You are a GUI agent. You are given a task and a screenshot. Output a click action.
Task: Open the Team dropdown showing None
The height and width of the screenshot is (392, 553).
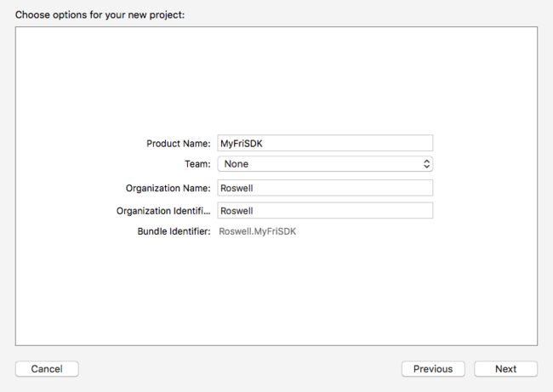pyautogui.click(x=325, y=164)
